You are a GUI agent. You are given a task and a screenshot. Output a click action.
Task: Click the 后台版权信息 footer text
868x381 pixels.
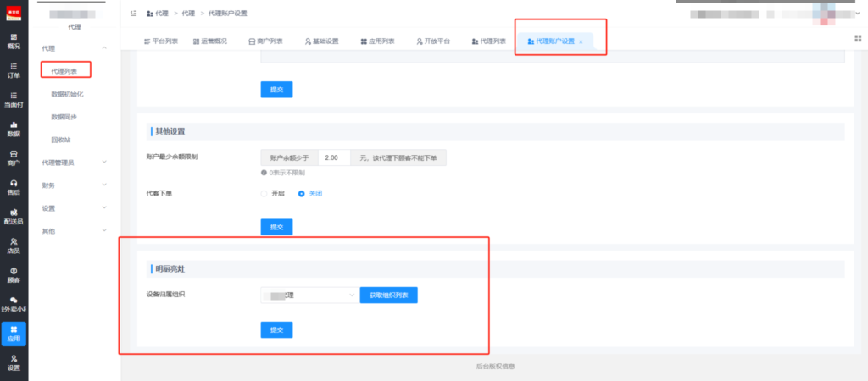coord(495,367)
